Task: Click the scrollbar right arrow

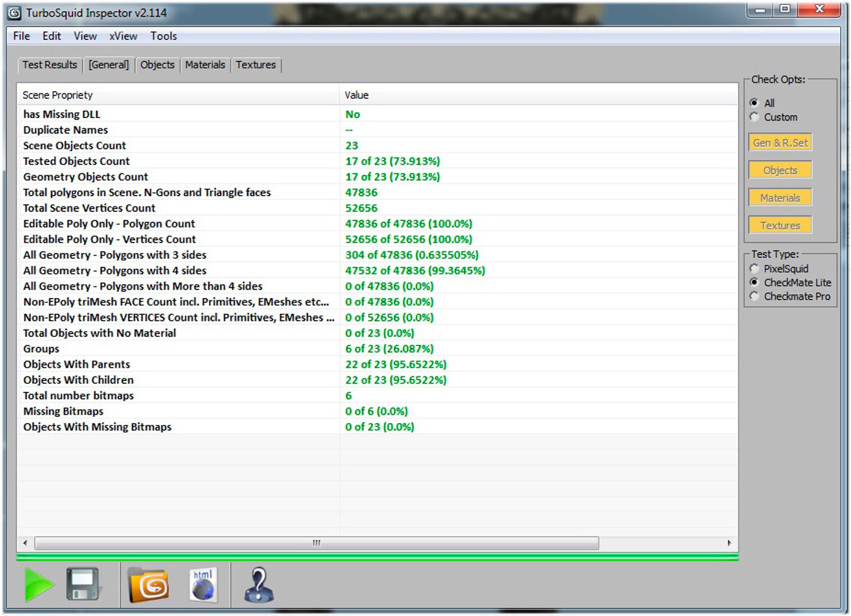Action: (x=729, y=543)
